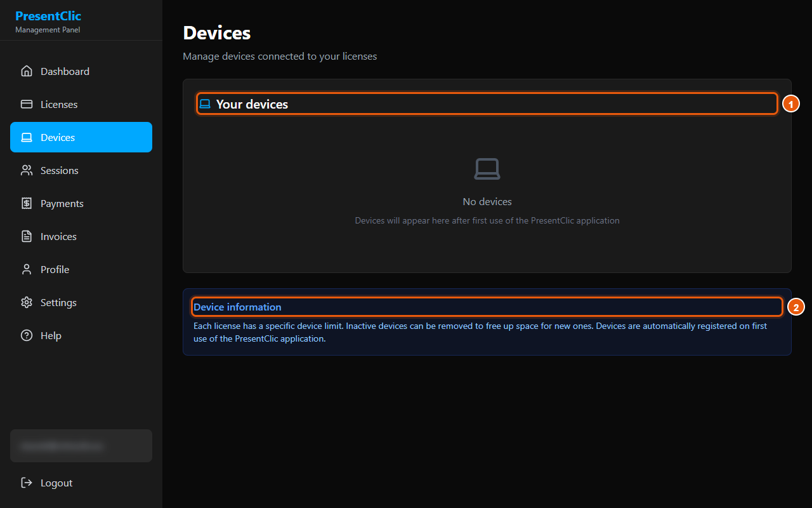This screenshot has width=812, height=508.
Task: Click the Device information heading
Action: pyautogui.click(x=237, y=307)
